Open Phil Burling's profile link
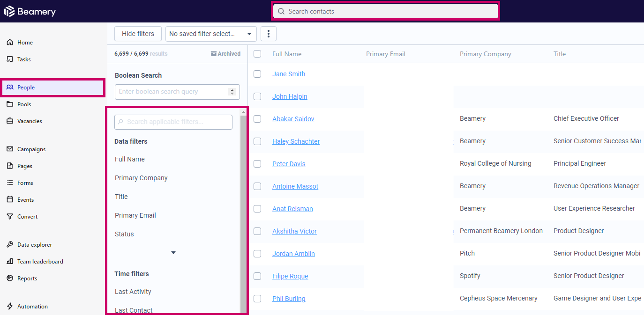Screen dimensions: 644x315 (289, 299)
